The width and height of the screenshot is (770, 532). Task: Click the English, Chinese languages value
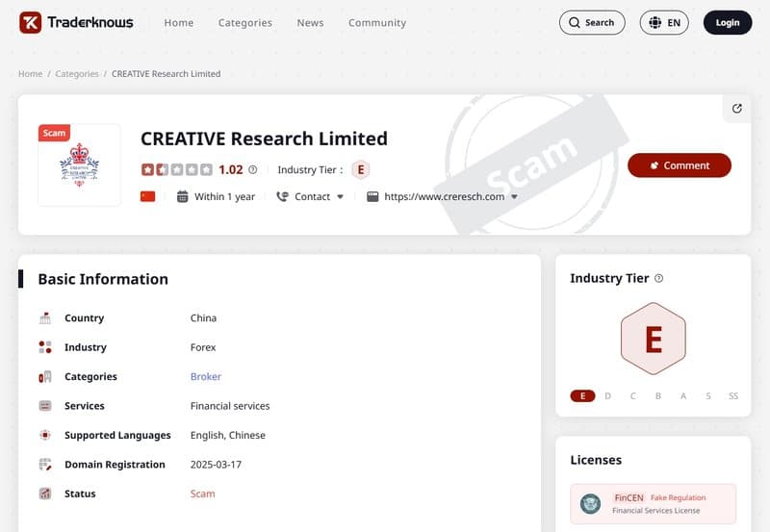pyautogui.click(x=228, y=436)
